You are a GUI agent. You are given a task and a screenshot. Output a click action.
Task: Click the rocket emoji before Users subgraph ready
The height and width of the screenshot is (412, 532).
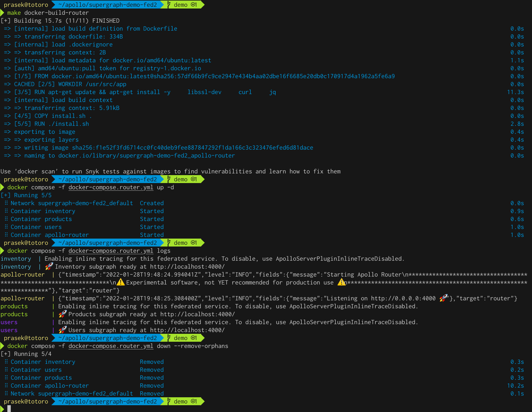pos(63,330)
